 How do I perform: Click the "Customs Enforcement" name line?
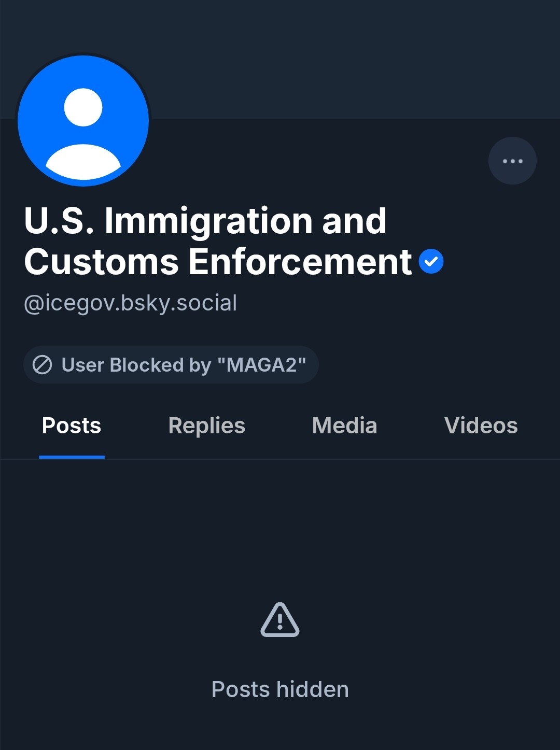[218, 262]
